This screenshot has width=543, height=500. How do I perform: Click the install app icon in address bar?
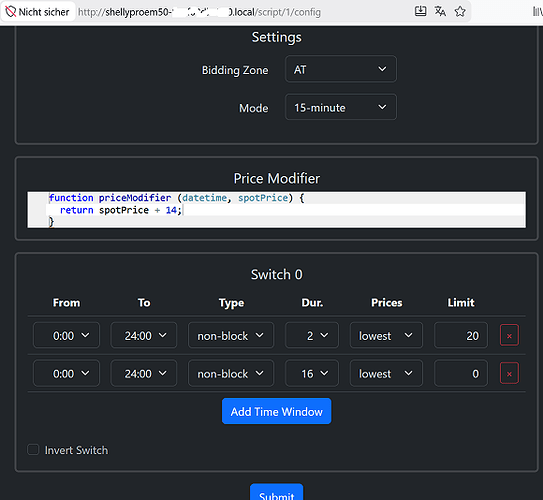[x=420, y=11]
